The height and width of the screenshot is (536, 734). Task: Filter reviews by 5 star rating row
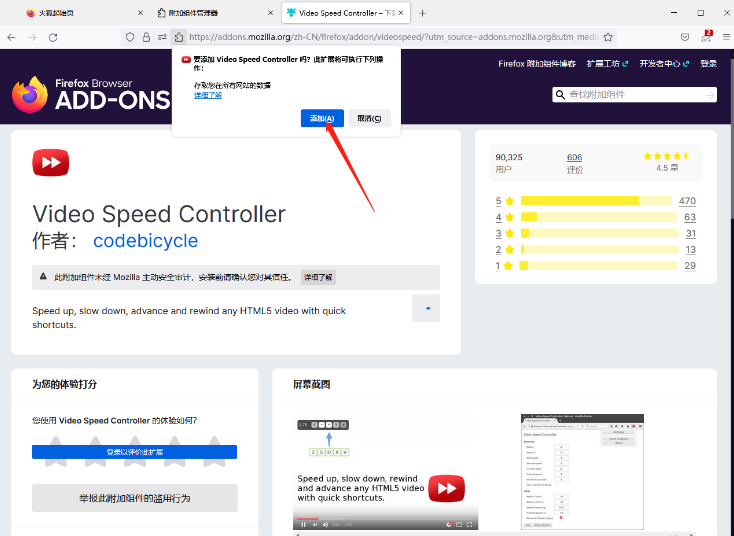click(596, 201)
